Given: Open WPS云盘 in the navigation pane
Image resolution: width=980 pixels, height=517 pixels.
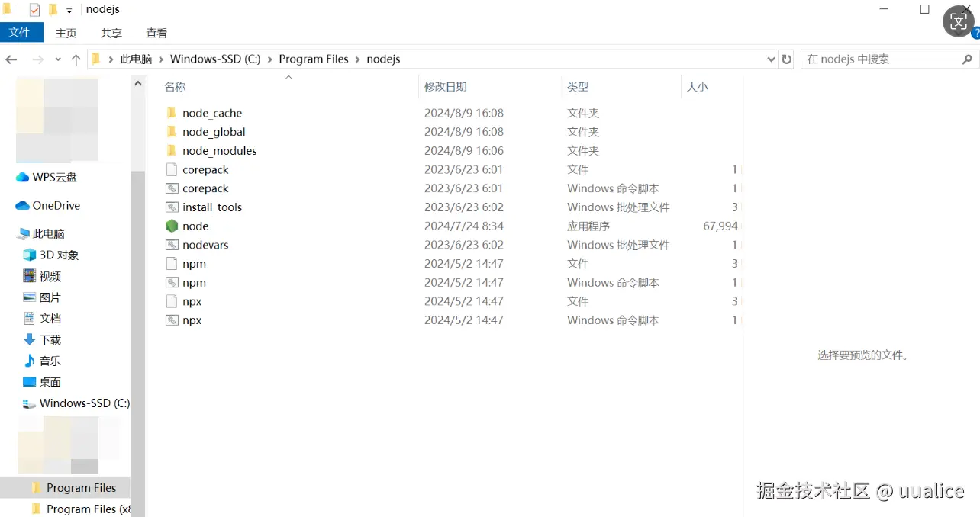Looking at the screenshot, I should pos(56,177).
